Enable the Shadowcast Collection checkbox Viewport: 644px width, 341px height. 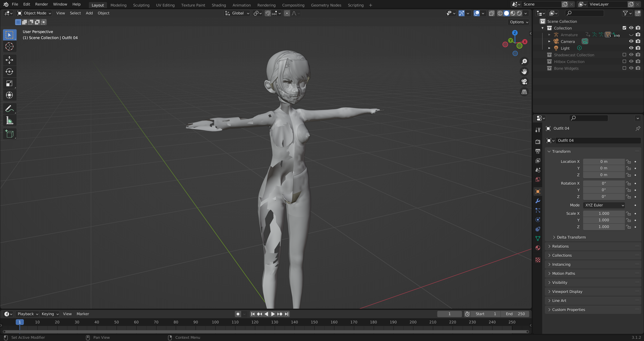624,55
